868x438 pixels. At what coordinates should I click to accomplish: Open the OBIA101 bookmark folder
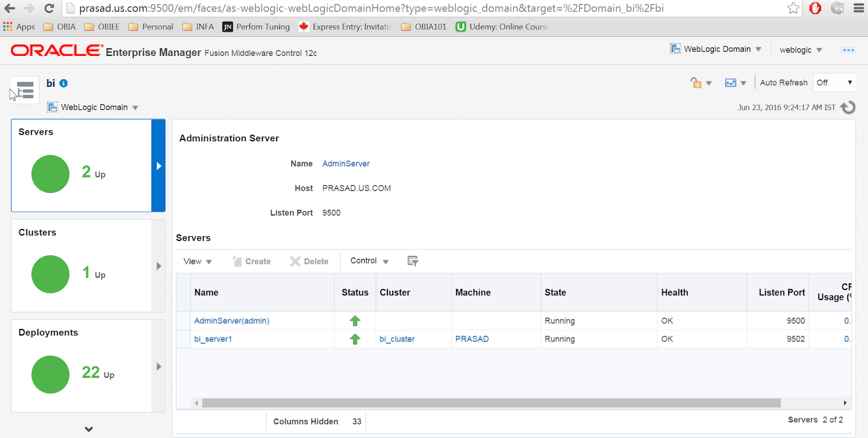click(424, 27)
